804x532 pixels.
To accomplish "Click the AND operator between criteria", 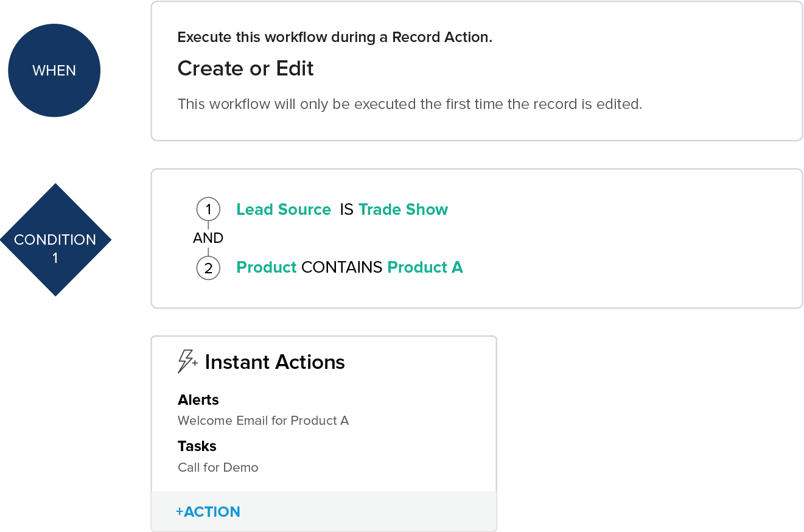I will point(208,238).
